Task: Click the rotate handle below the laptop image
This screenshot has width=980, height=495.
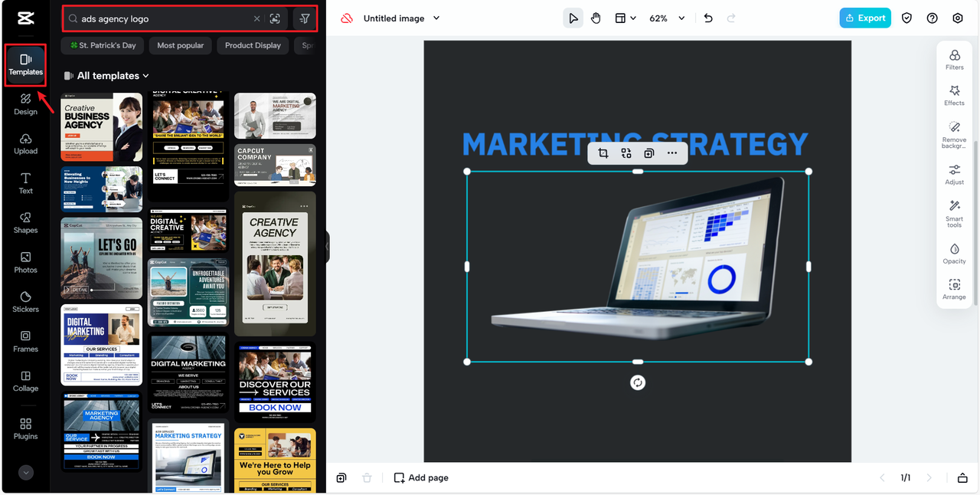Action: tap(638, 382)
